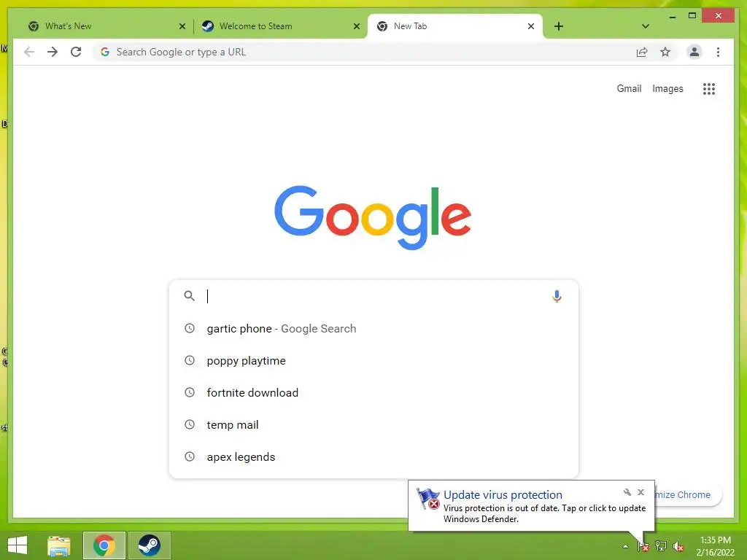Click the Chrome taskbar icon
The image size is (747, 560).
(x=104, y=545)
